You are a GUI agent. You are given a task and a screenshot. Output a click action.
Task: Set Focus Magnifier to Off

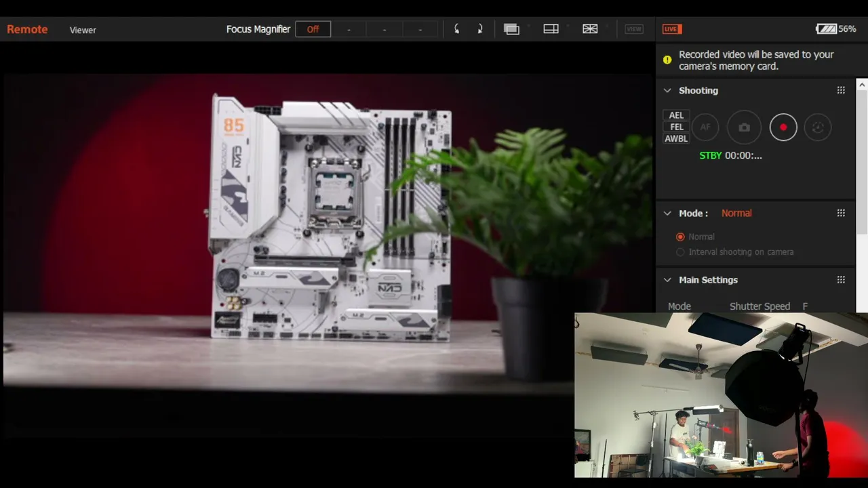coord(313,29)
